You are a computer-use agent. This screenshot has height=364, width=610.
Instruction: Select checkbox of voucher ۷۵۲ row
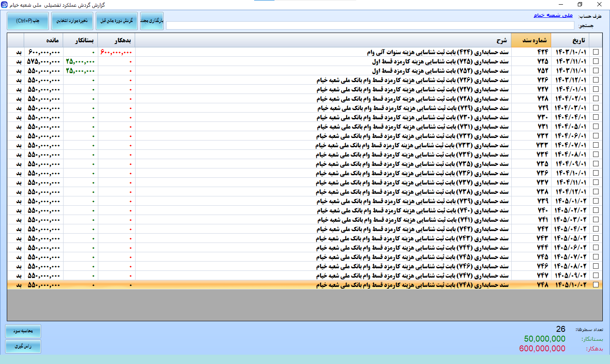tap(596, 71)
